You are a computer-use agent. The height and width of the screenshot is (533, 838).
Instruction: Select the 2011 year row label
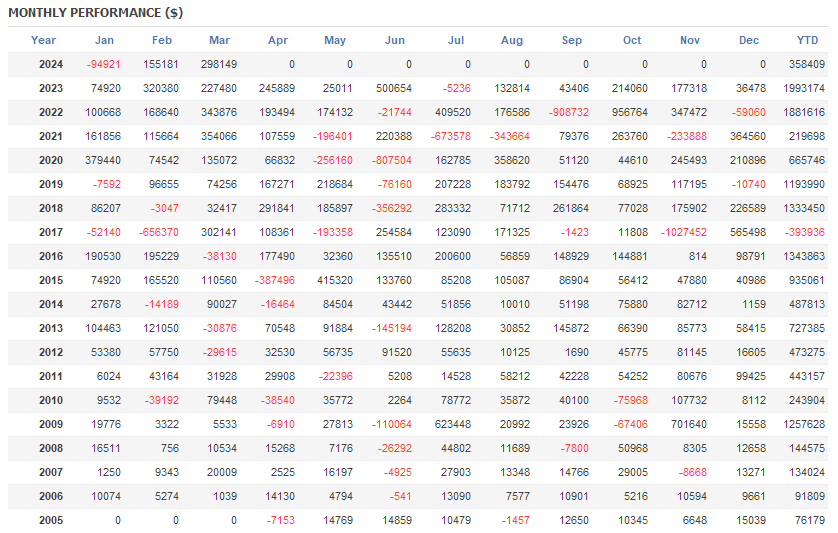click(x=51, y=376)
